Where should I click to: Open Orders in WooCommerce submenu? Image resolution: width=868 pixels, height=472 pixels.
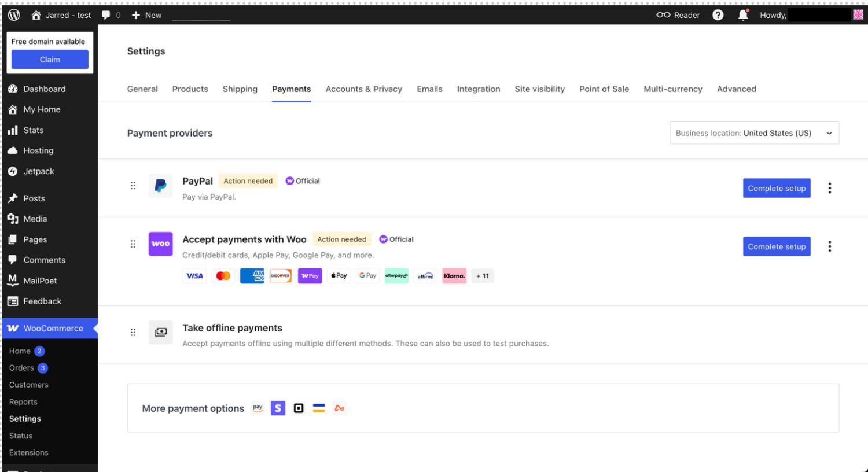click(x=21, y=368)
